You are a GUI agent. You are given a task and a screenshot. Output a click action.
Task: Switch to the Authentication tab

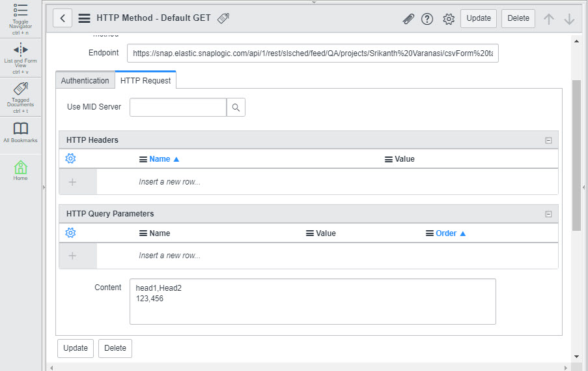[x=85, y=80]
